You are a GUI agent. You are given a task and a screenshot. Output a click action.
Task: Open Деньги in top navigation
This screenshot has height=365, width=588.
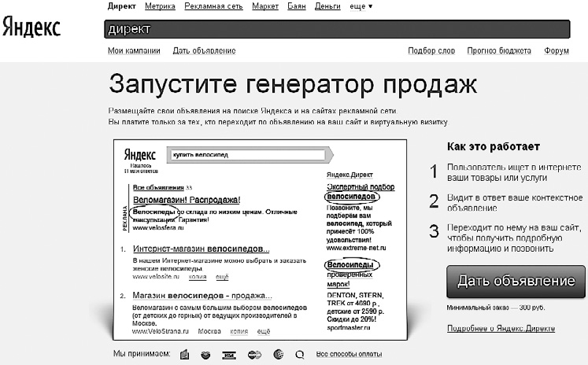(327, 6)
